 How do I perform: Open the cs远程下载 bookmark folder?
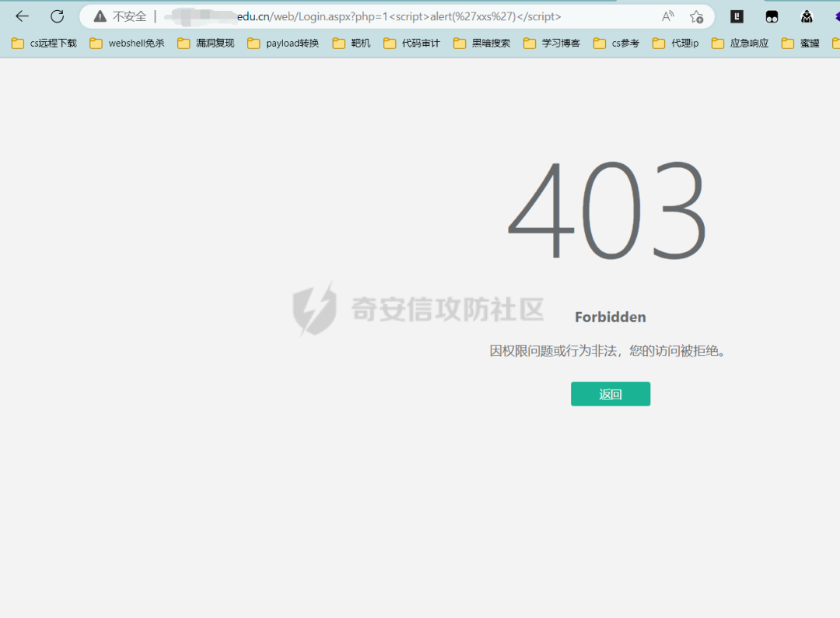coord(44,44)
